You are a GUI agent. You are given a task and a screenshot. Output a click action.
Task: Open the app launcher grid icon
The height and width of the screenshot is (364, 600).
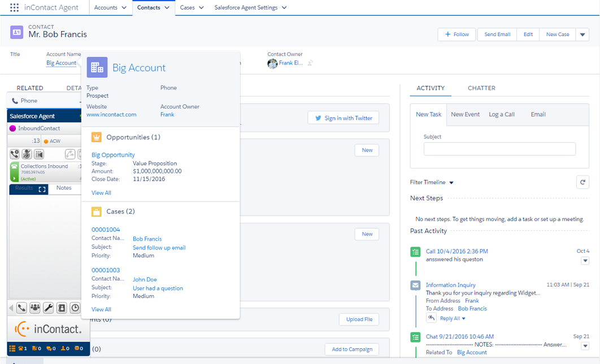coord(14,8)
